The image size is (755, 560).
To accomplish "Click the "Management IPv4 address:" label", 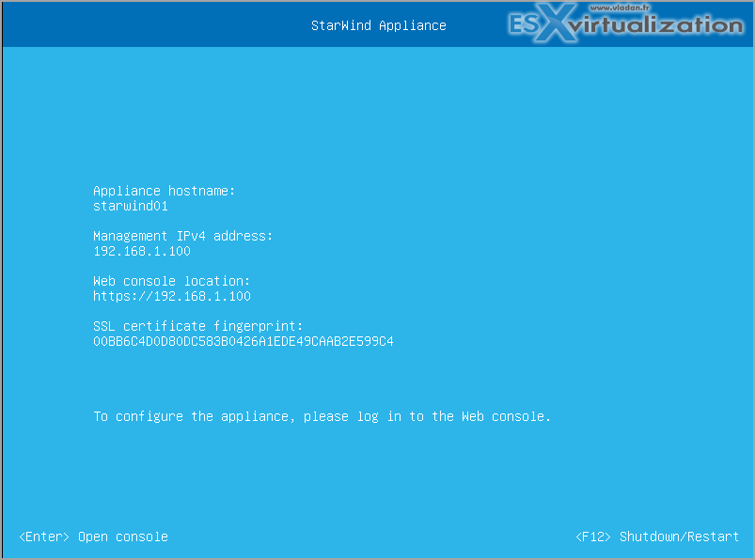I will (183, 236).
